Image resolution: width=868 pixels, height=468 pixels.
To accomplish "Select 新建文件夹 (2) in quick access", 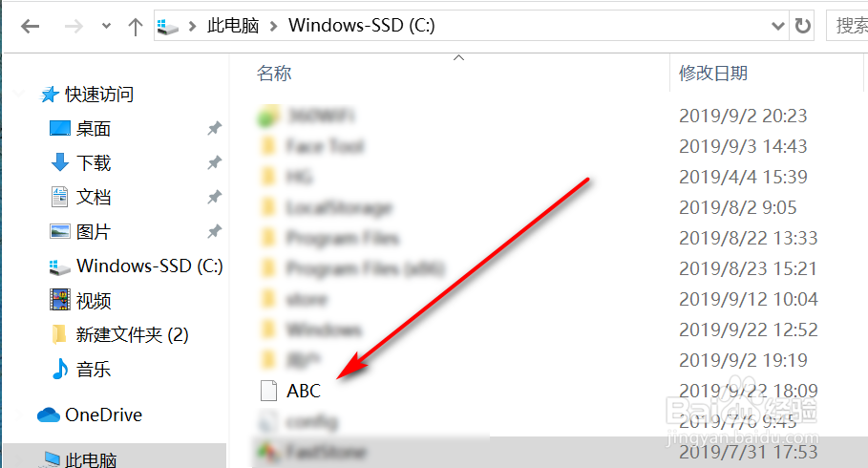I will pyautogui.click(x=133, y=335).
